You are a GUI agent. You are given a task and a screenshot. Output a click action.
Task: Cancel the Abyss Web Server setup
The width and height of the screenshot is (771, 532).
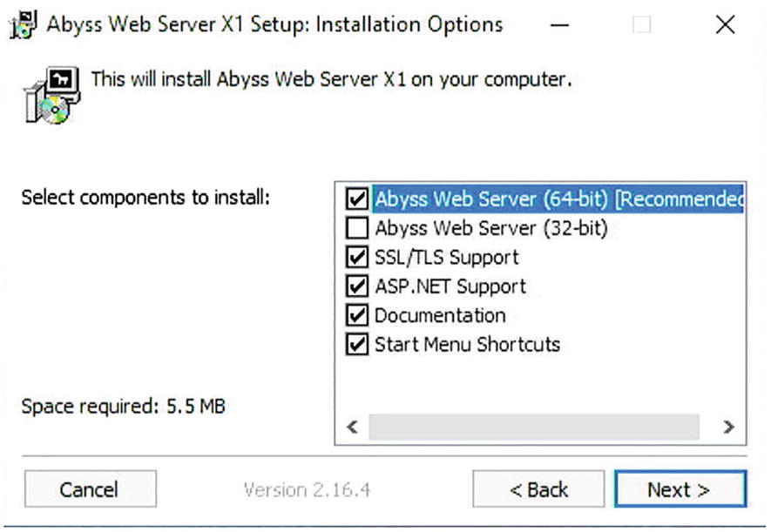(90, 489)
